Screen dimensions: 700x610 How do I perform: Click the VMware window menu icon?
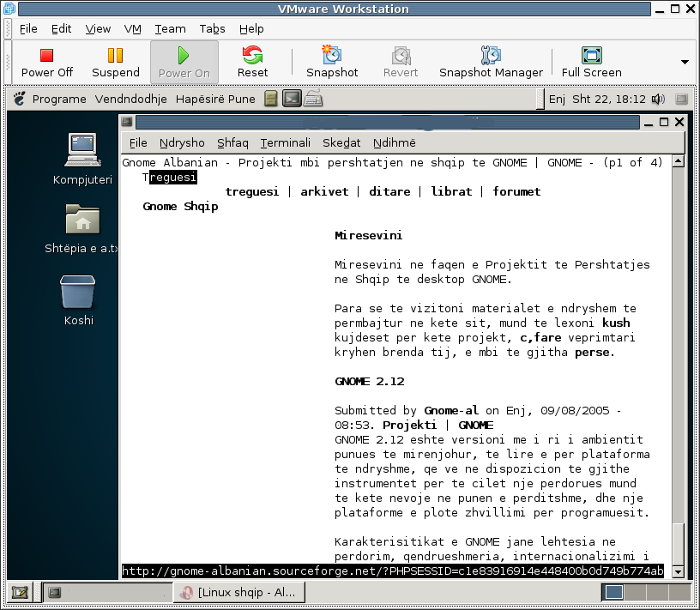[9, 9]
